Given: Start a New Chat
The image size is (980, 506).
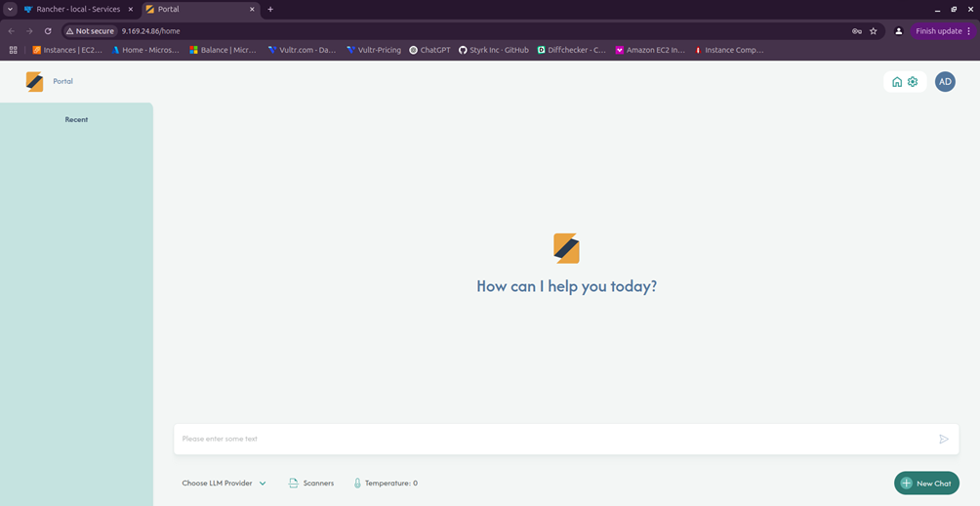Looking at the screenshot, I should (x=926, y=483).
